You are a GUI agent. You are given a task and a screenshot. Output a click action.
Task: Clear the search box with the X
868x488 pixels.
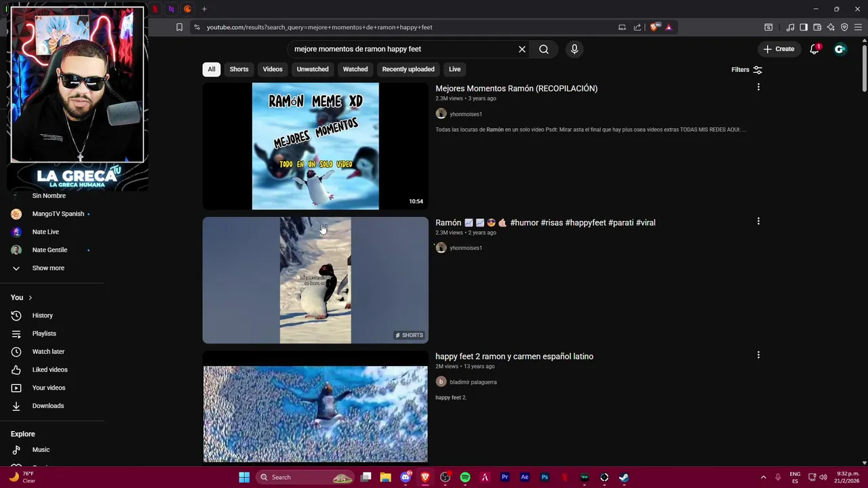pos(522,49)
